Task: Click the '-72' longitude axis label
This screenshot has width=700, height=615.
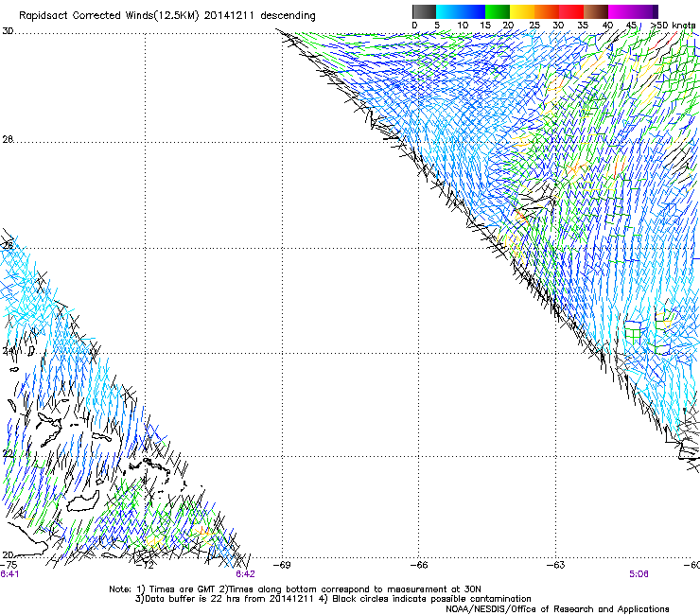Action: 145,566
